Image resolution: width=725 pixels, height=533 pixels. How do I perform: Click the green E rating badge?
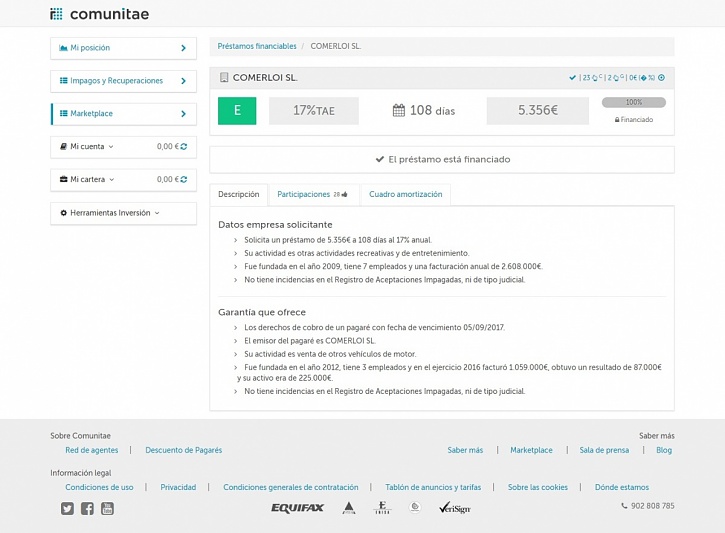coord(237,111)
